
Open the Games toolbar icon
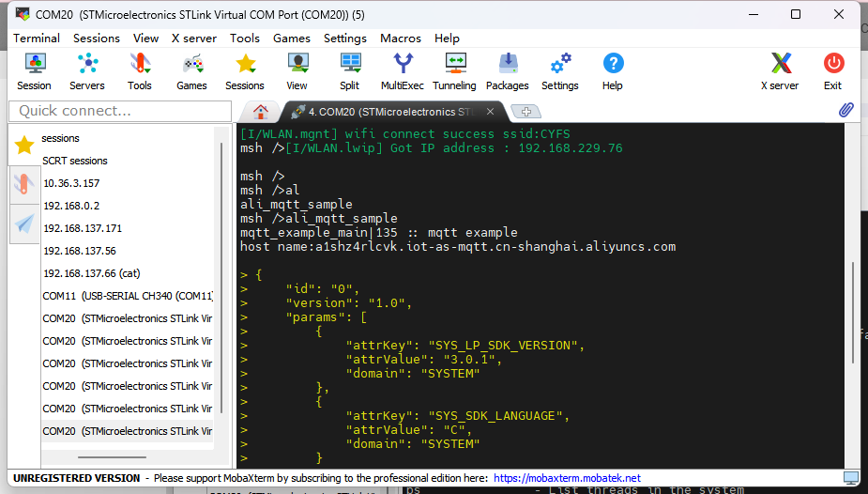coord(191,72)
